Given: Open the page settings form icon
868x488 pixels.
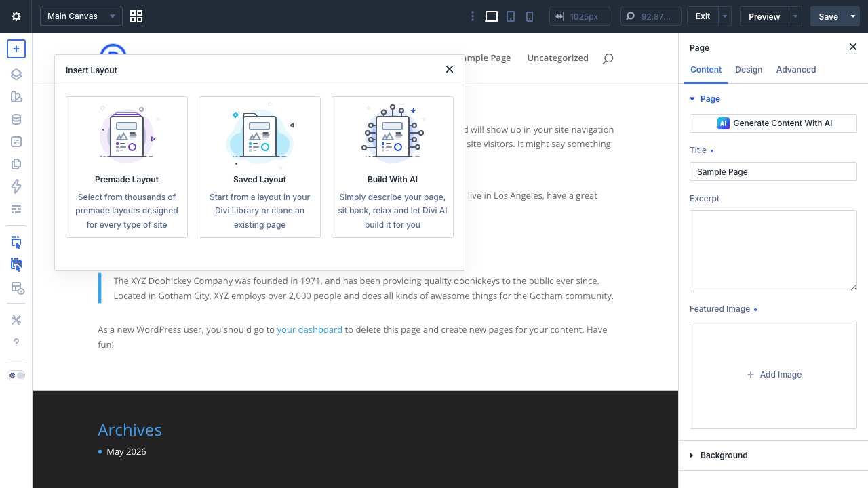Looking at the screenshot, I should click(x=16, y=142).
